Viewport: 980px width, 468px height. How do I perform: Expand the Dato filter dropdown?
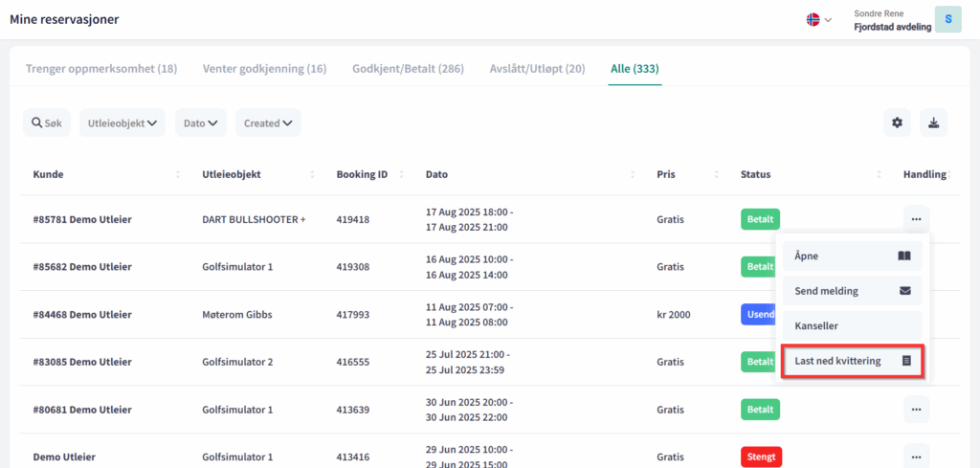tap(201, 123)
